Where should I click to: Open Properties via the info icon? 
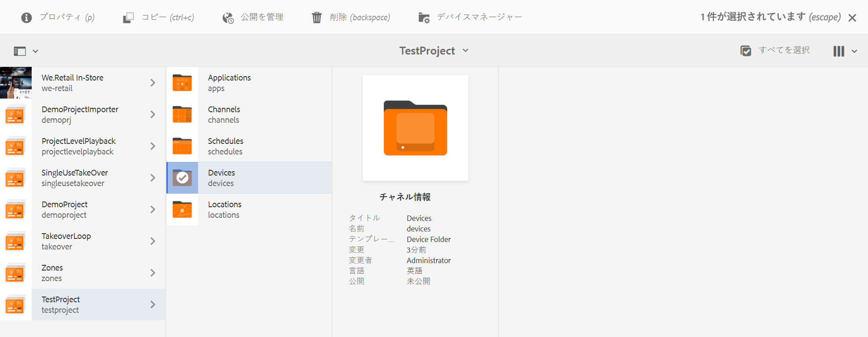pyautogui.click(x=26, y=18)
